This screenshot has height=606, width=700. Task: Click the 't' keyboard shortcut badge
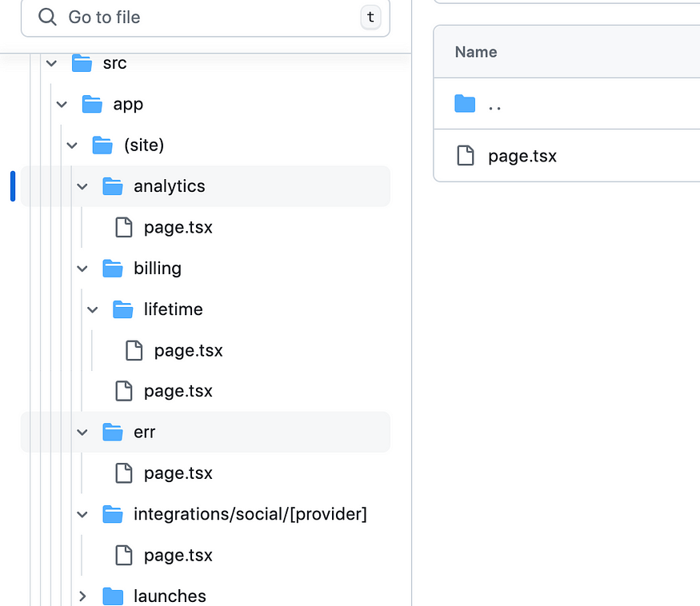(370, 18)
